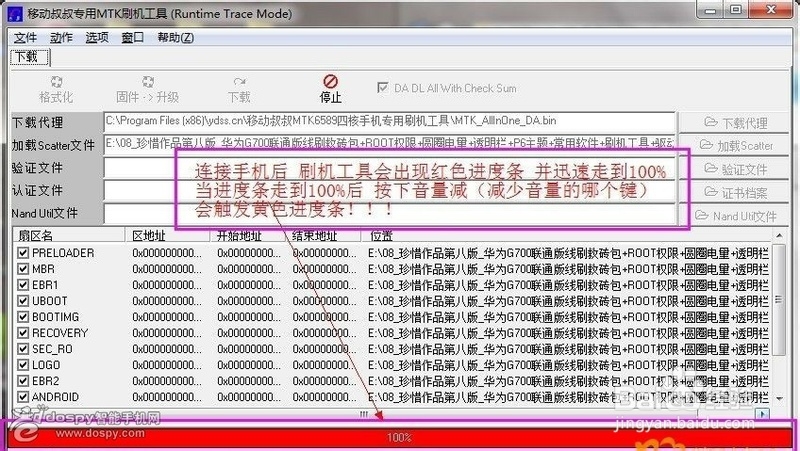Select MBR row name text
Image resolution: width=800 pixels, height=451 pixels.
pyautogui.click(x=43, y=269)
